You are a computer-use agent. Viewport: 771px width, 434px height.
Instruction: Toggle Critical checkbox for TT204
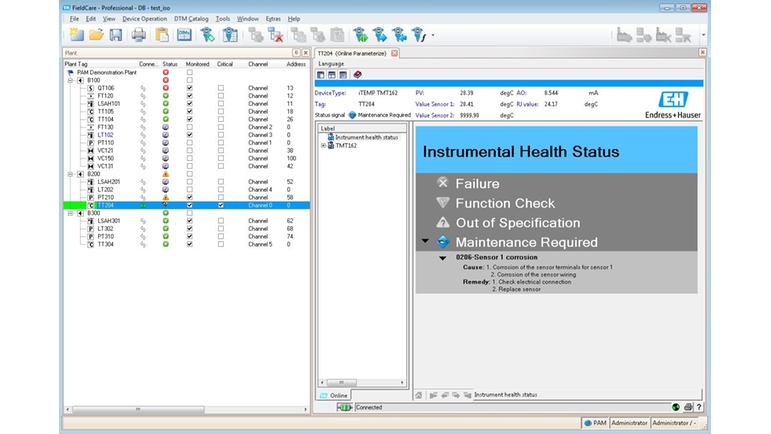pos(221,205)
